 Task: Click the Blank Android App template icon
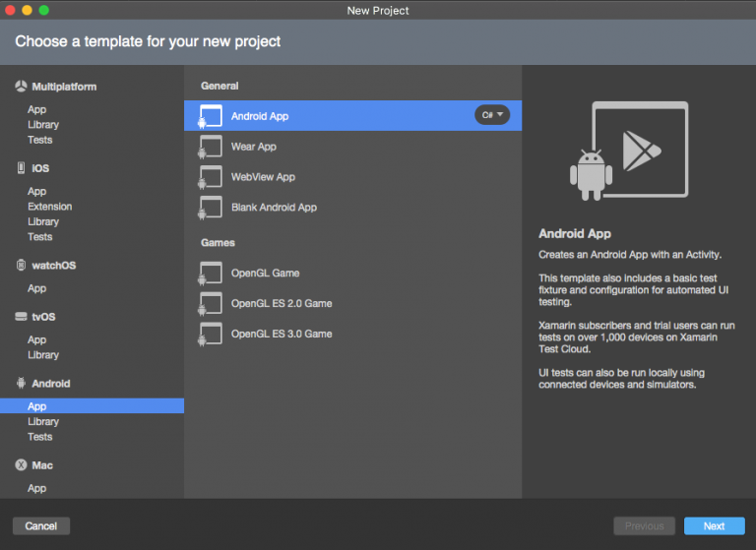pyautogui.click(x=211, y=208)
